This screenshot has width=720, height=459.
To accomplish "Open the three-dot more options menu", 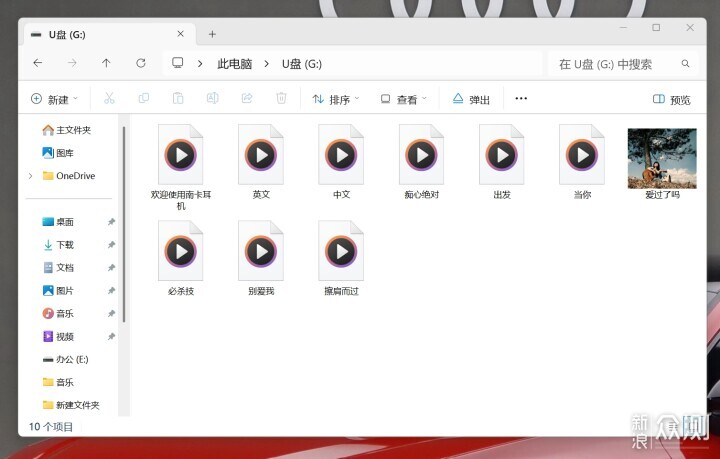I will [x=521, y=98].
